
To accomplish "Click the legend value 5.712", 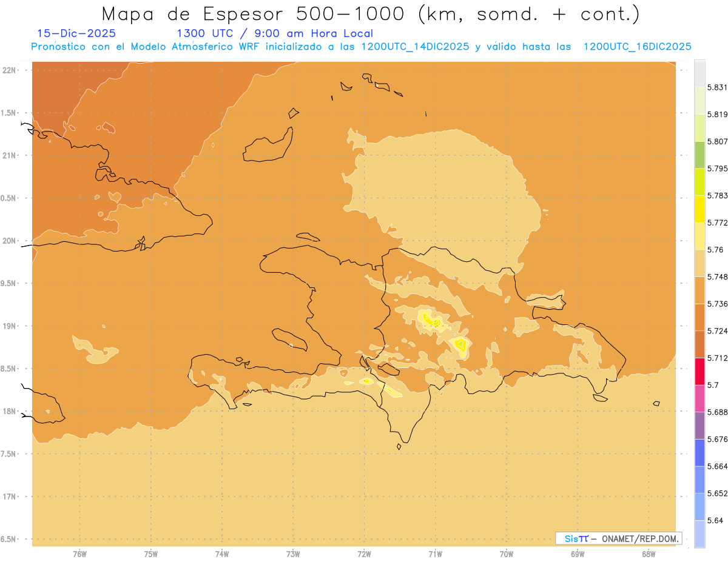I will [717, 358].
